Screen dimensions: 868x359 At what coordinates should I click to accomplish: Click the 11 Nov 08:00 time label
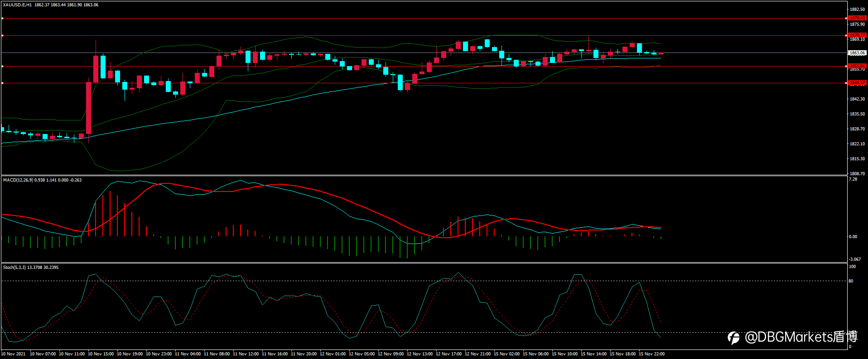tap(217, 354)
